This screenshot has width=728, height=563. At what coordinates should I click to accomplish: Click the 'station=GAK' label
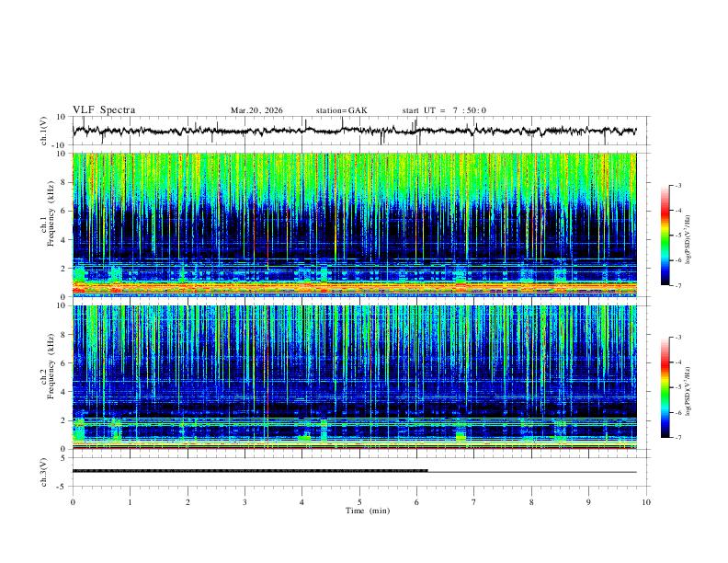click(342, 110)
